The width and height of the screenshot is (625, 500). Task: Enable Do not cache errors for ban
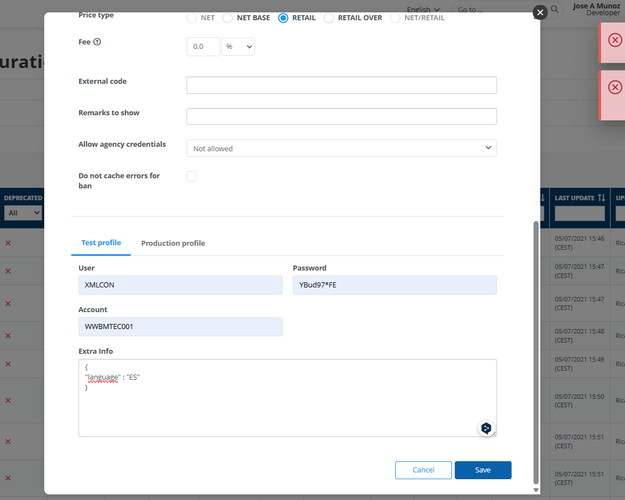tap(192, 176)
